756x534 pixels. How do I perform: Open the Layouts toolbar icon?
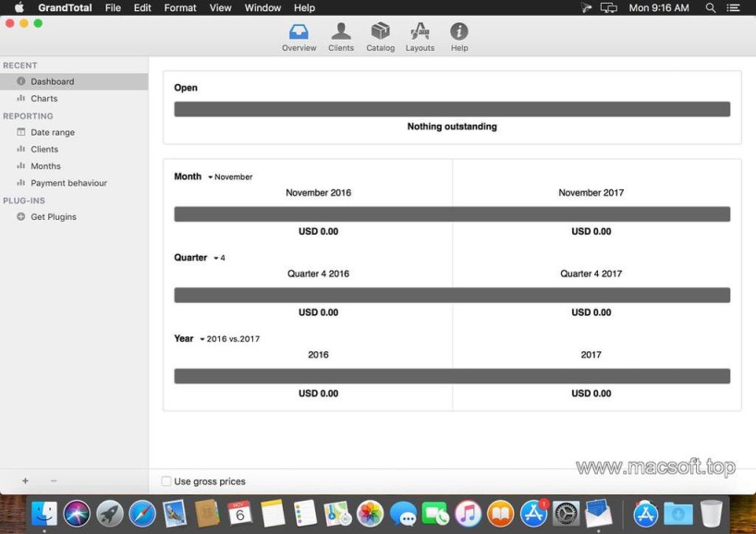420,32
